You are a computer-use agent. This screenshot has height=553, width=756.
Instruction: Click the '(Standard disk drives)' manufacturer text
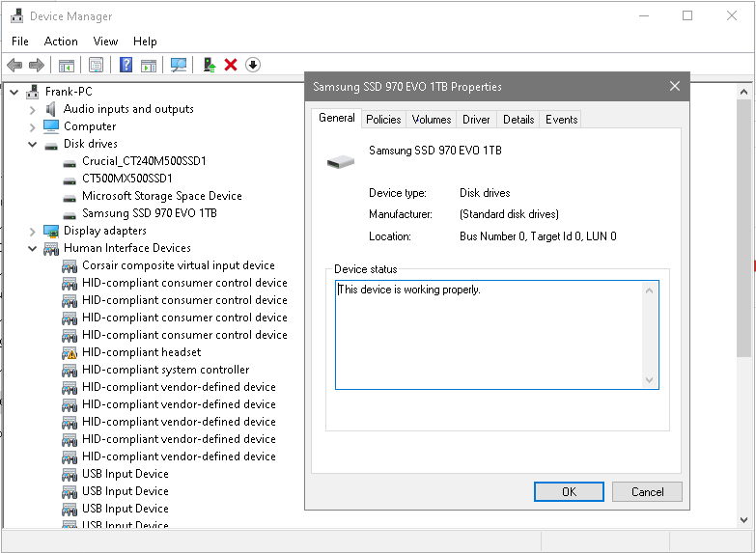[509, 214]
